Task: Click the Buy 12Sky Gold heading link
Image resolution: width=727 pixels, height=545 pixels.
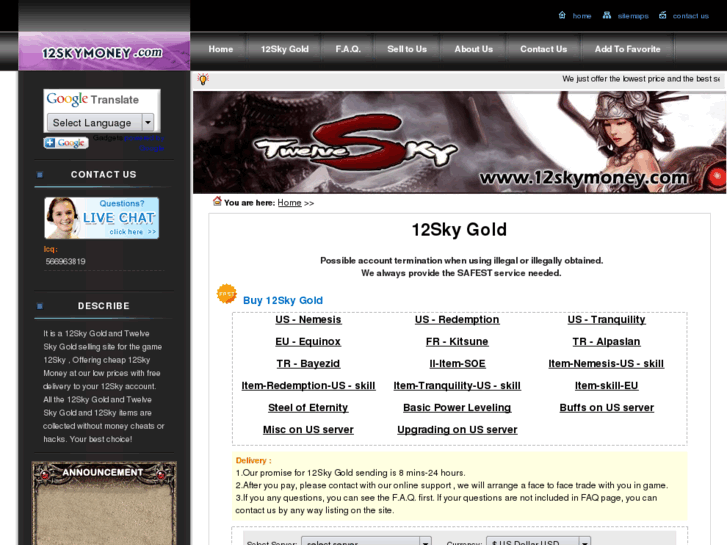Action: click(283, 301)
